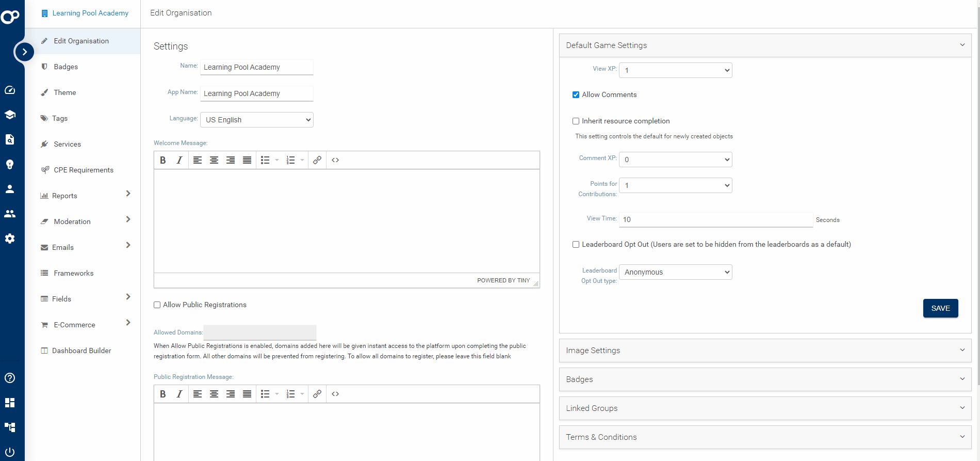
Task: Open the Leaderboard Opt Out type dropdown
Action: click(675, 272)
